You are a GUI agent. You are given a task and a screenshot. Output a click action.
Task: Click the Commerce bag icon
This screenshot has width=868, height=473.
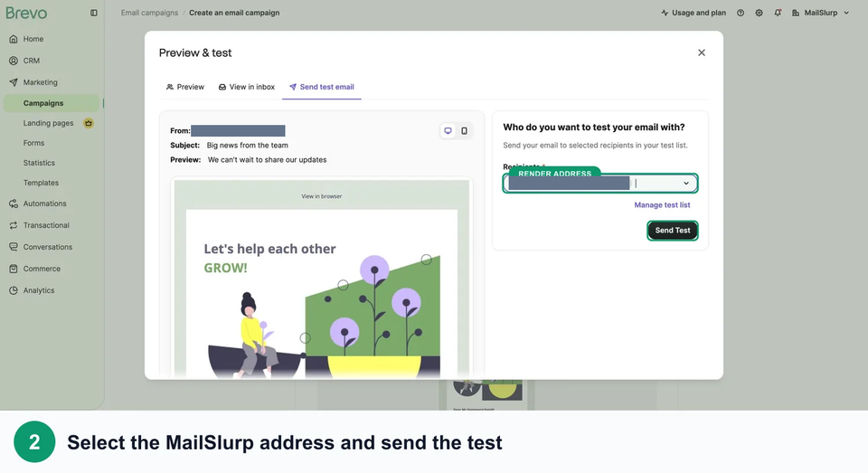[x=14, y=269]
